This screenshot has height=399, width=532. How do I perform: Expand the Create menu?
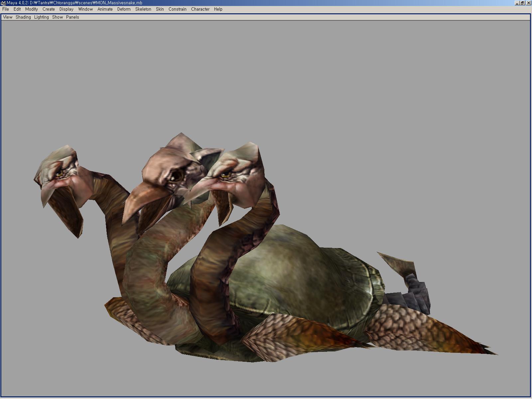click(x=49, y=9)
